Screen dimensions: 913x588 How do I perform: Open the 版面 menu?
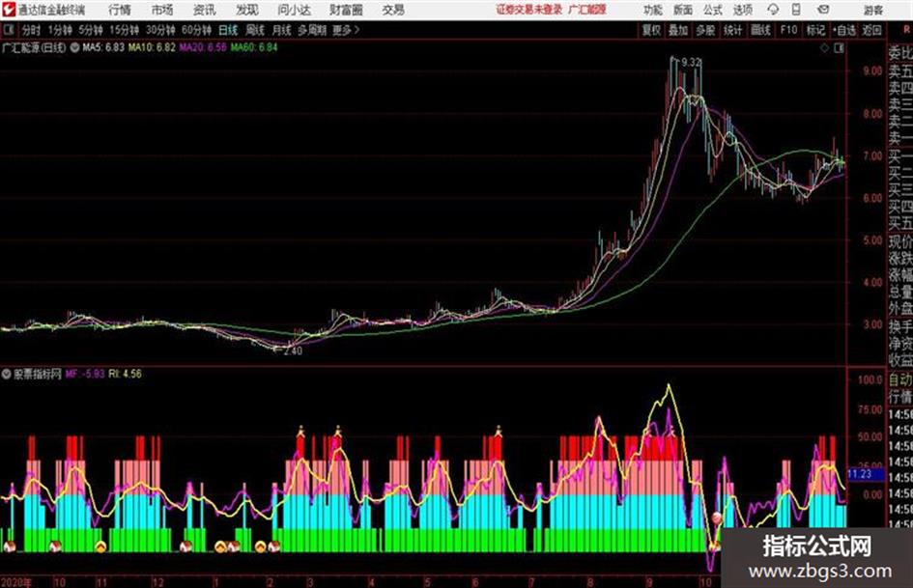(683, 10)
